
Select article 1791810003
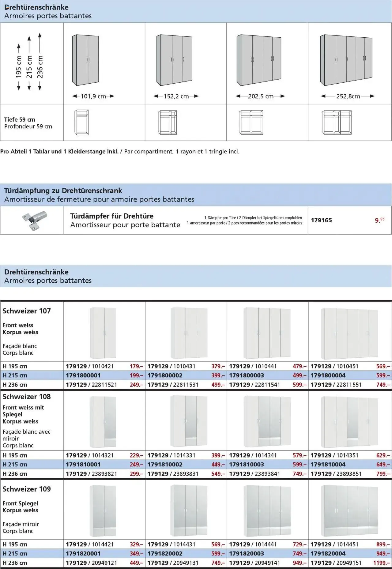[247, 465]
